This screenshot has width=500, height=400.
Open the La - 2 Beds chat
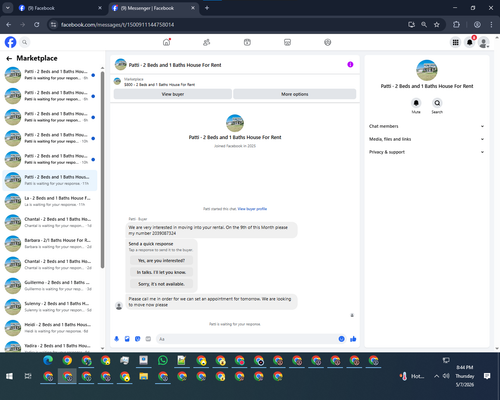point(50,201)
